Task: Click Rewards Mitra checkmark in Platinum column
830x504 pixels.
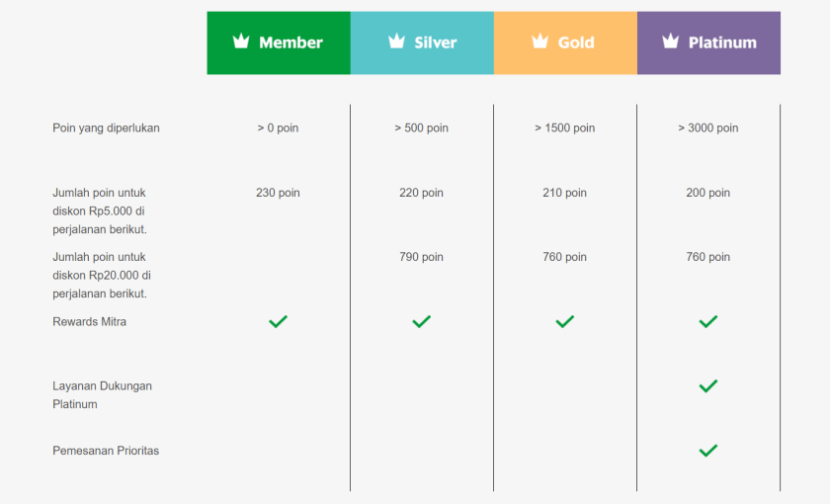Action: pyautogui.click(x=708, y=321)
